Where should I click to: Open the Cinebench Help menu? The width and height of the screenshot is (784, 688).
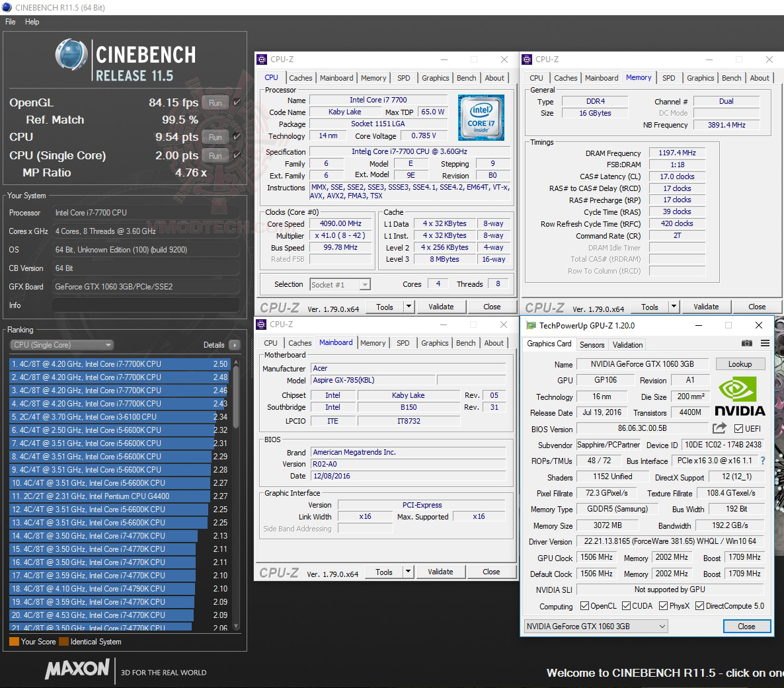(x=32, y=22)
